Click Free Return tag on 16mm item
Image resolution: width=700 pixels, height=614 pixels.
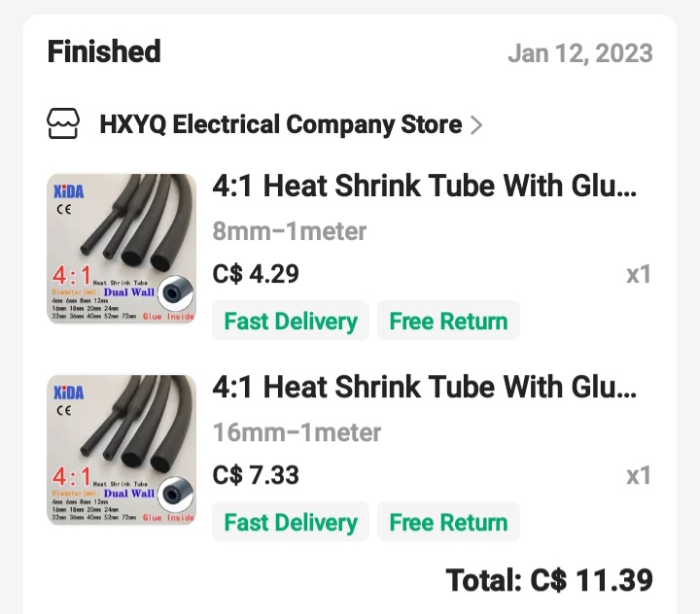pyautogui.click(x=448, y=523)
